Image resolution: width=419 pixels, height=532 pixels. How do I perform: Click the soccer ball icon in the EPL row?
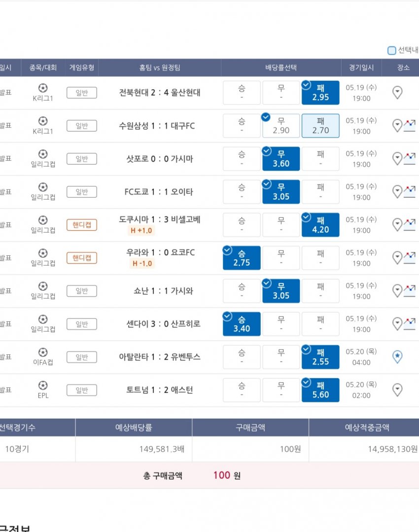pyautogui.click(x=43, y=385)
